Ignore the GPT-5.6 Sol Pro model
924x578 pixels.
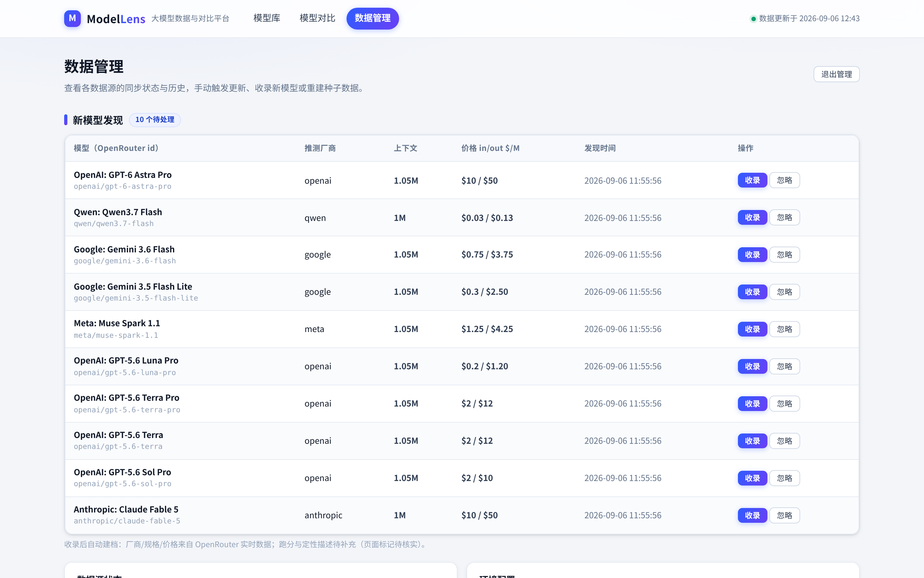click(784, 478)
